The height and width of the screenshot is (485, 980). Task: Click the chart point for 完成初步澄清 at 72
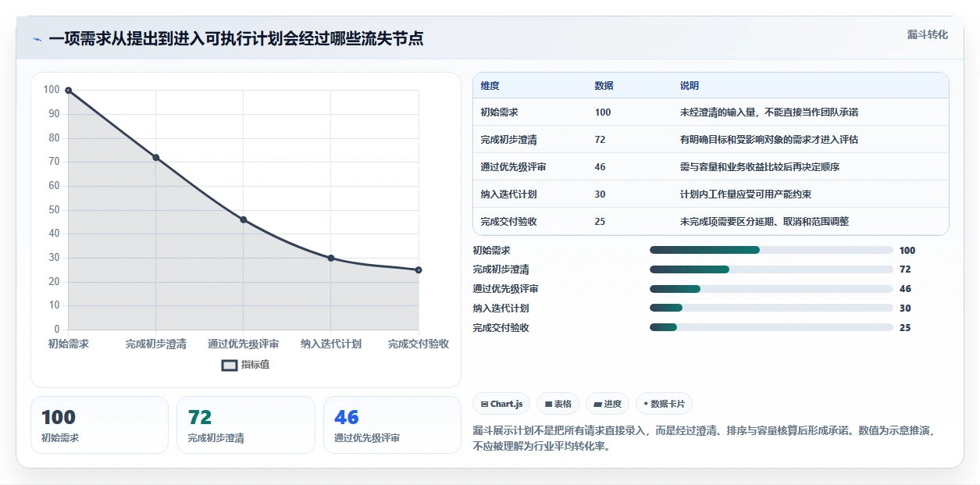pyautogui.click(x=156, y=158)
